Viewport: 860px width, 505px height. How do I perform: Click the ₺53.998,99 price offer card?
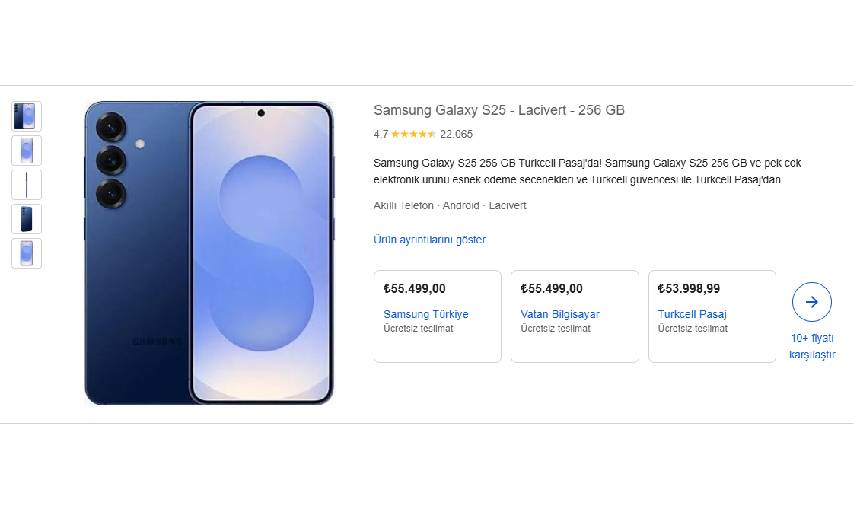coord(712,316)
